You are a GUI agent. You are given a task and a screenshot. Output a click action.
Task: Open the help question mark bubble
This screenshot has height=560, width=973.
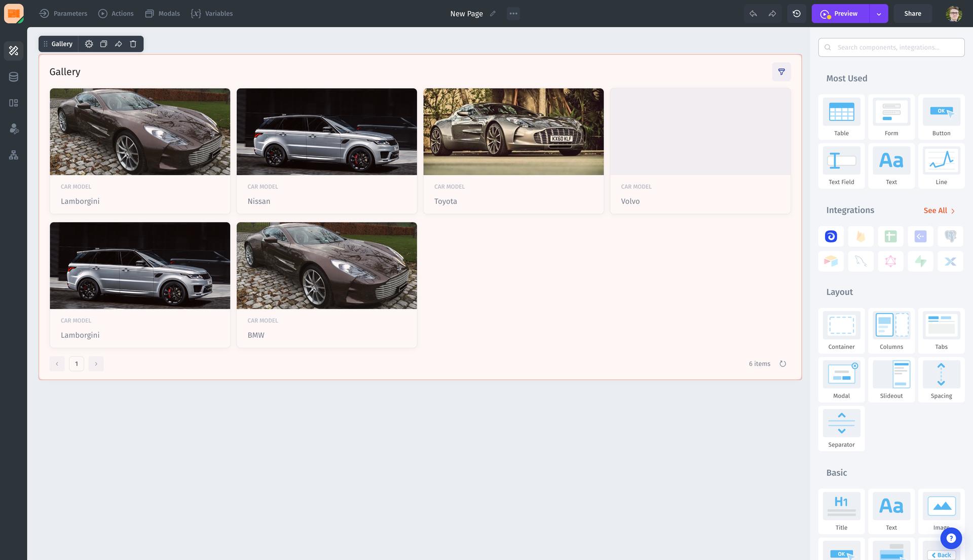(x=951, y=538)
